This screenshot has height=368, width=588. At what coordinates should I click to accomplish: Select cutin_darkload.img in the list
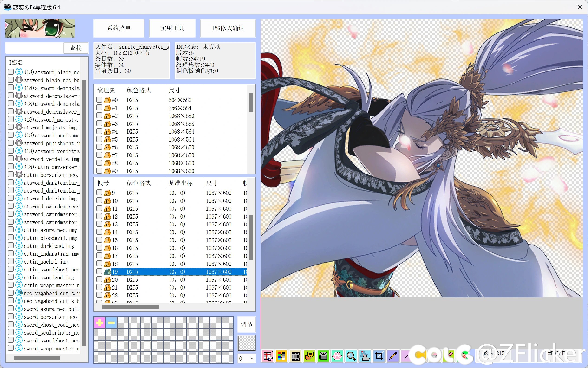click(49, 246)
